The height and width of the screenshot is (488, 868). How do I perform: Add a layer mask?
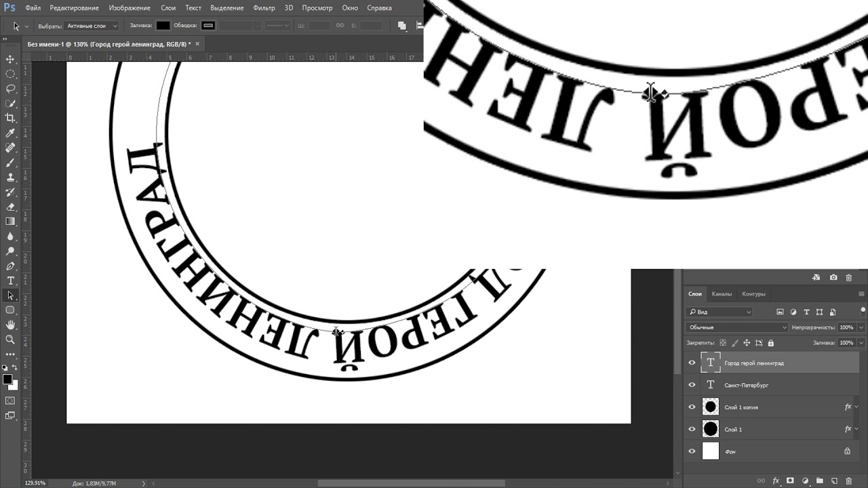tap(790, 481)
